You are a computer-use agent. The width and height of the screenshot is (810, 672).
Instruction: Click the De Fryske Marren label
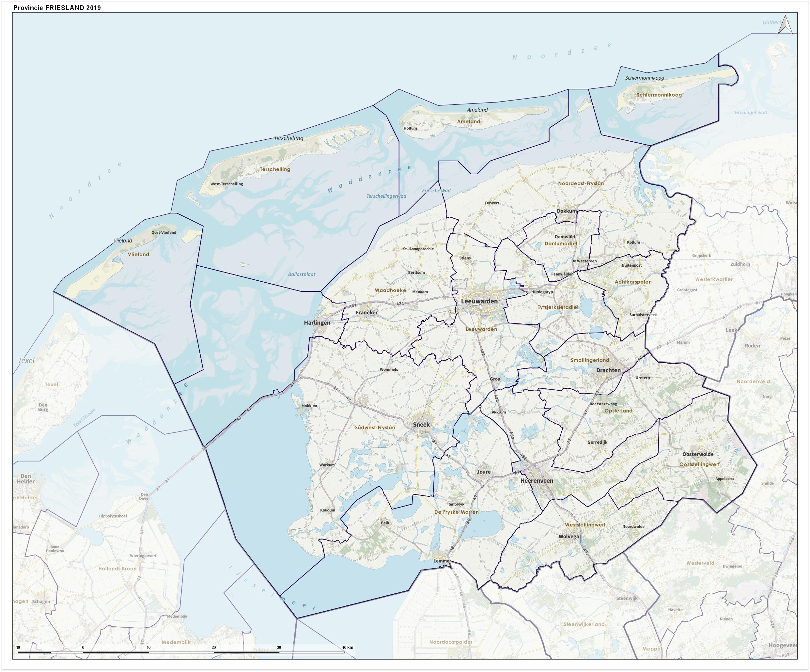point(456,512)
